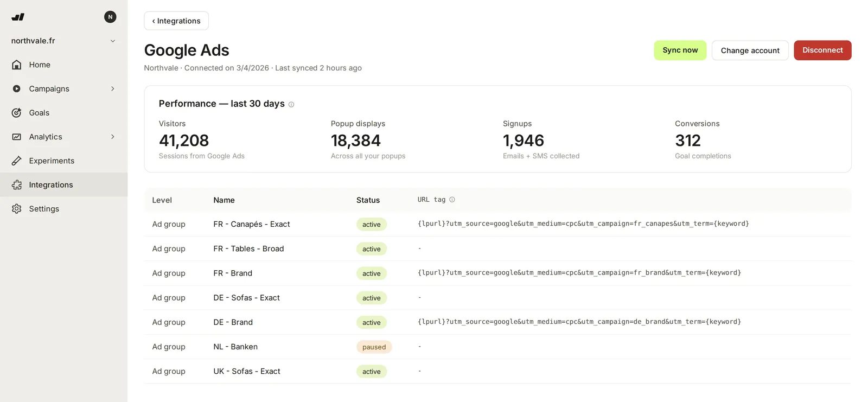This screenshot has width=868, height=402.
Task: Go to Home in the sidebar
Action: (63, 65)
